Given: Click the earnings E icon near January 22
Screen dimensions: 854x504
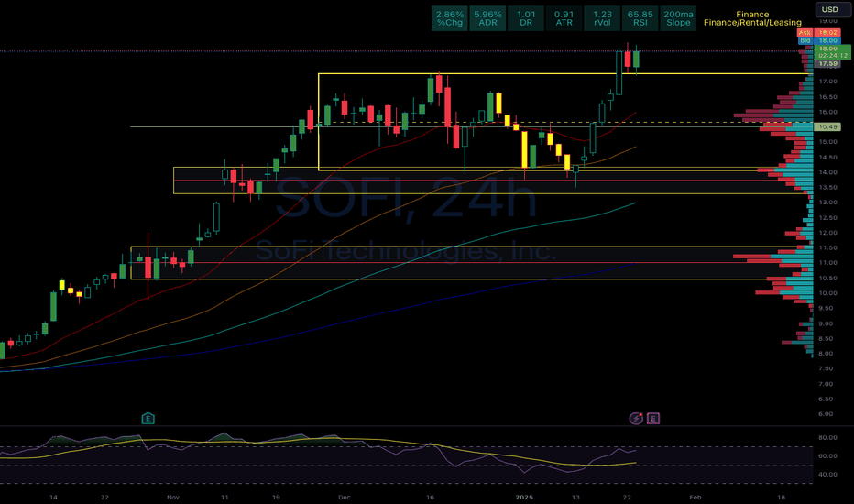Looking at the screenshot, I should (653, 419).
